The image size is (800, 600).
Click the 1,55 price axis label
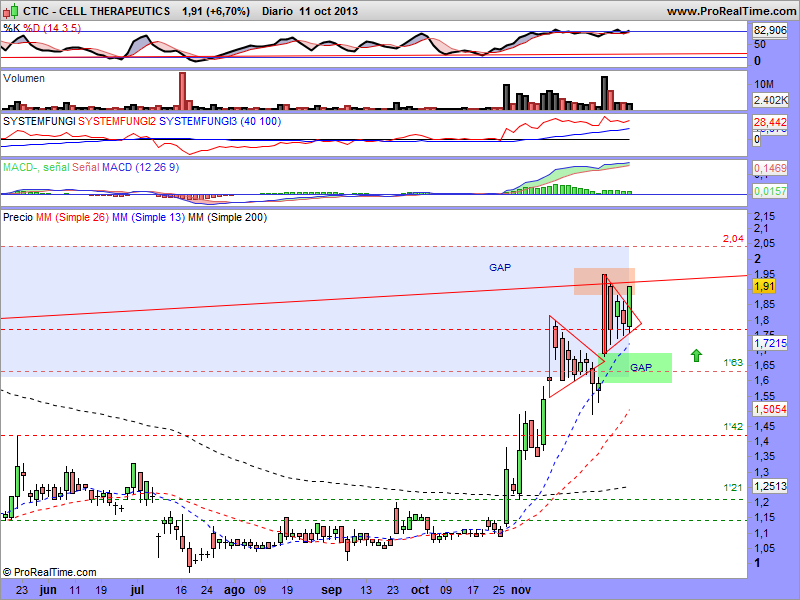coord(764,396)
